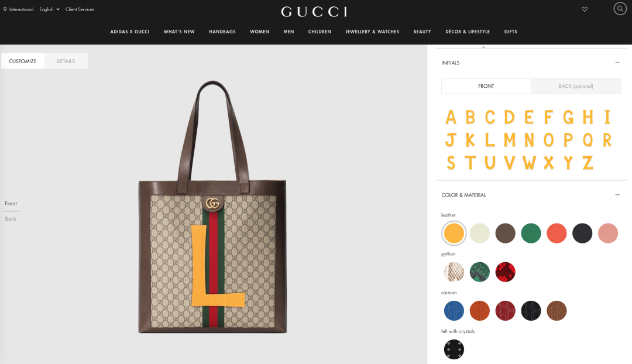Image resolution: width=632 pixels, height=364 pixels.
Task: Click the Gucci logo
Action: tap(314, 12)
